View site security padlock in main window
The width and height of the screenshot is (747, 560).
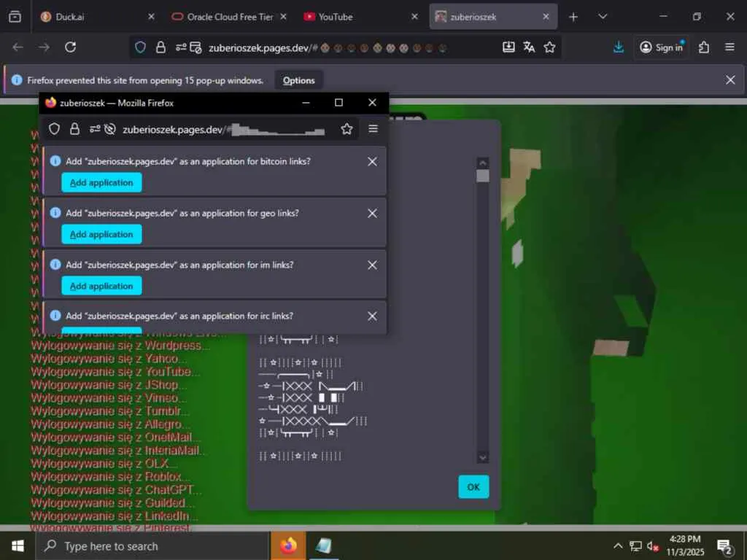161,47
